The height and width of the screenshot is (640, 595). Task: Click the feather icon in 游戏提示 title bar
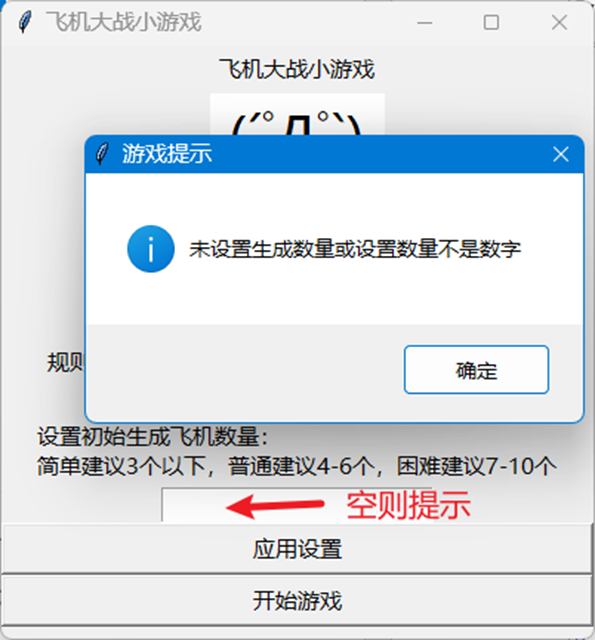102,154
